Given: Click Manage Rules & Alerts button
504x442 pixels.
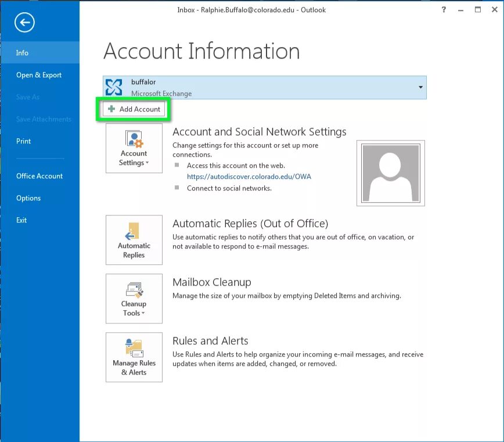Looking at the screenshot, I should coord(134,357).
